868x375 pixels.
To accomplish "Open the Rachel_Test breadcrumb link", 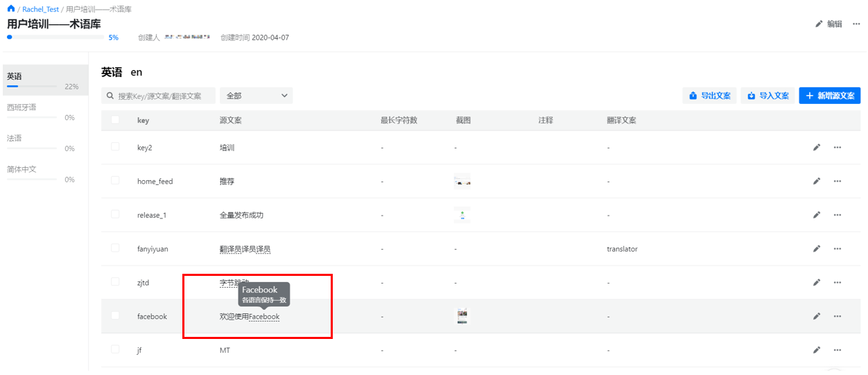I will pyautogui.click(x=40, y=10).
